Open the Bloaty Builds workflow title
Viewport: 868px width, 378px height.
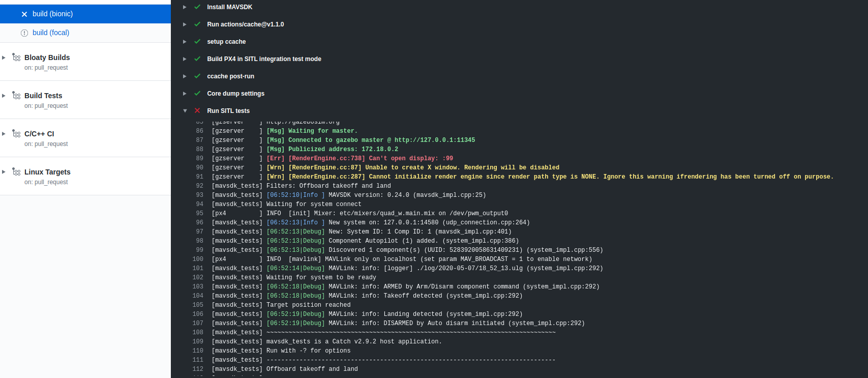click(x=47, y=57)
